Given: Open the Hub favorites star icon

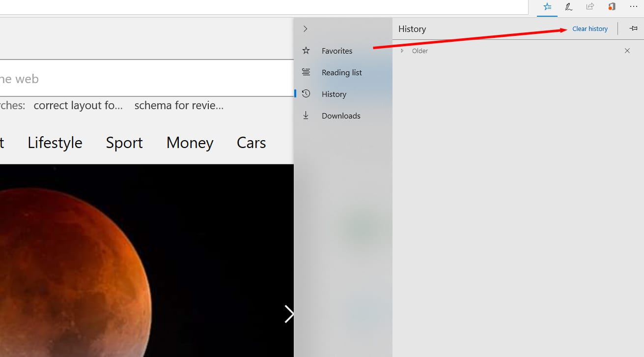Looking at the screenshot, I should click(x=547, y=7).
